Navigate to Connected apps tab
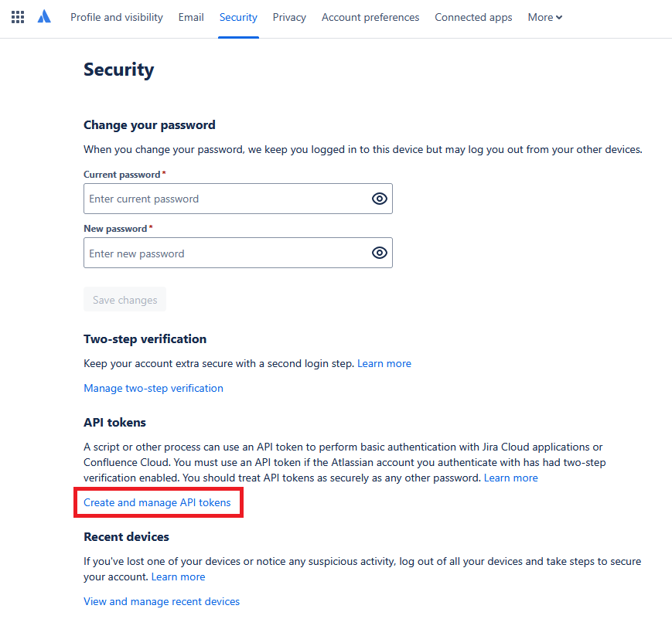The width and height of the screenshot is (672, 619). click(x=473, y=17)
